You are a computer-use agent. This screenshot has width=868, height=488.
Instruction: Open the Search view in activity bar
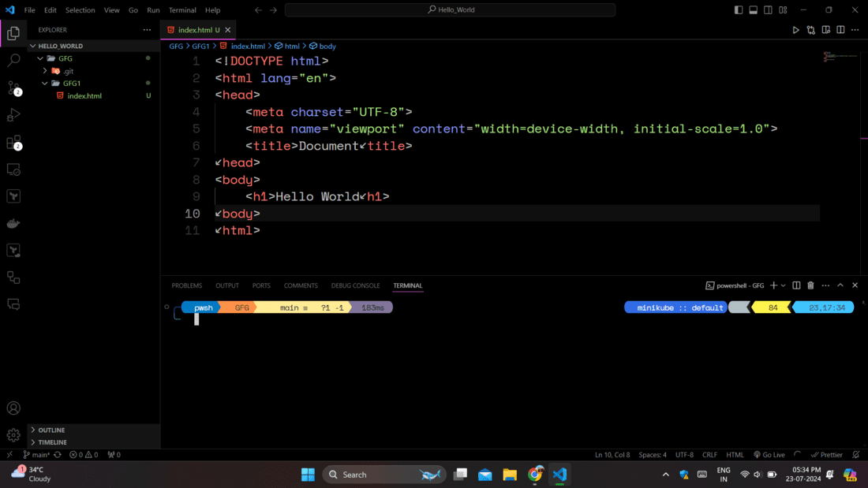pyautogui.click(x=13, y=60)
